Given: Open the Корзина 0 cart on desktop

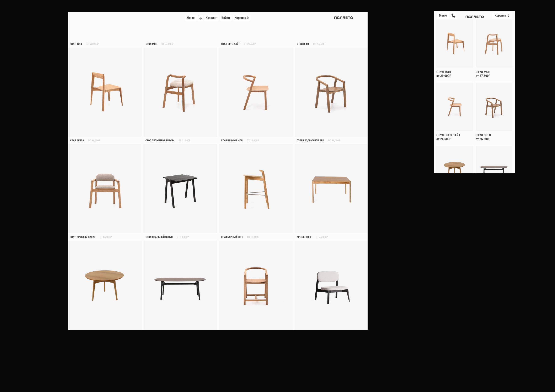Looking at the screenshot, I should click(241, 18).
